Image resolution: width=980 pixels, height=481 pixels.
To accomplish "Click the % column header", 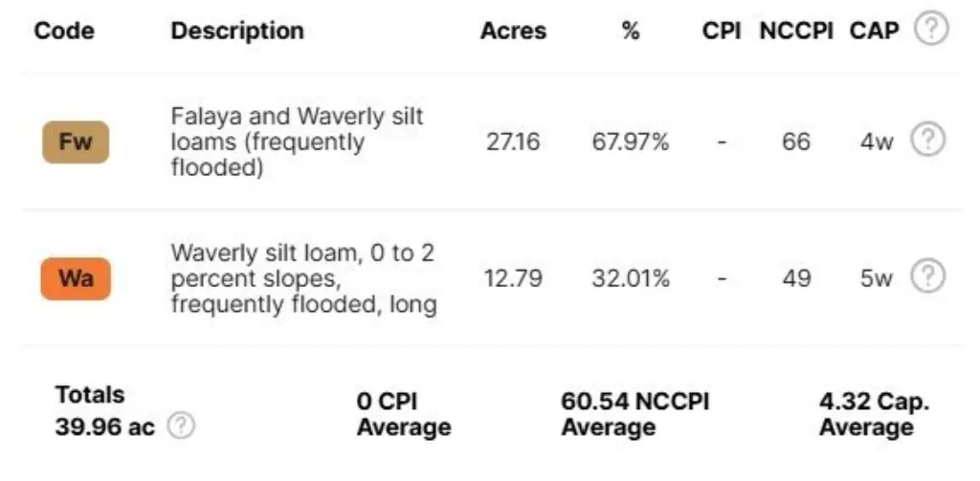I will point(630,31).
